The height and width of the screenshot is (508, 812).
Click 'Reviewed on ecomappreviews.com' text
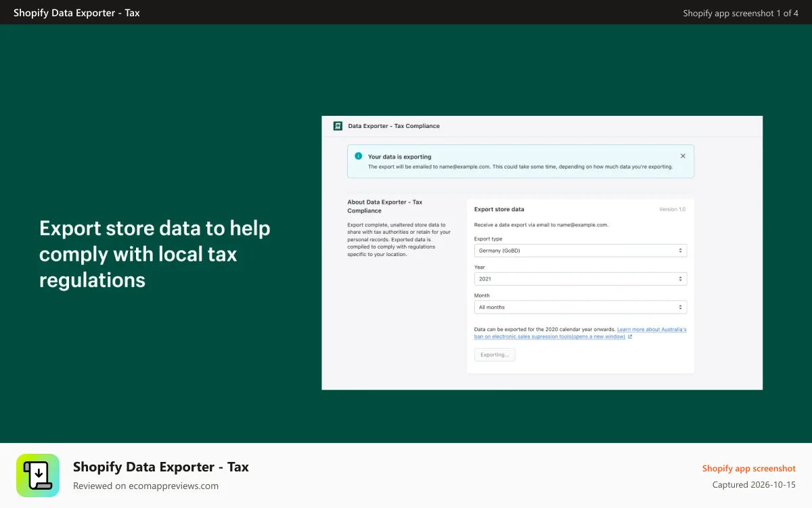(x=145, y=486)
